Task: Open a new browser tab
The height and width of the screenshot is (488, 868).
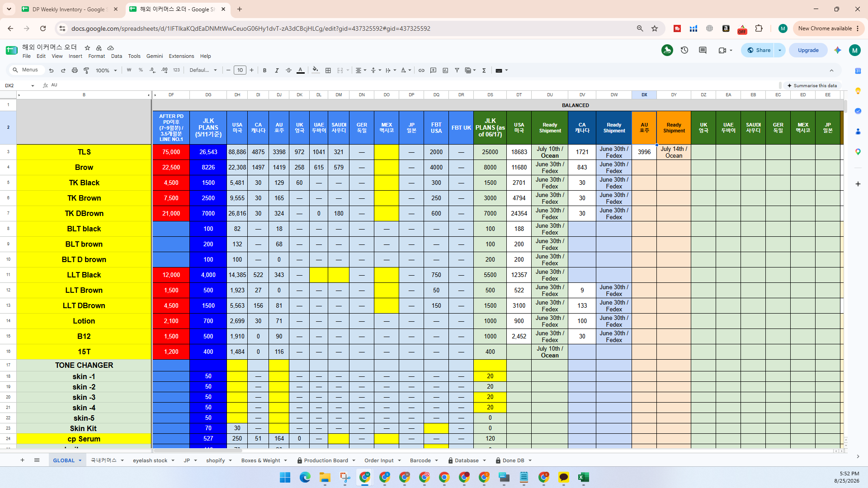Action: pyautogui.click(x=240, y=9)
